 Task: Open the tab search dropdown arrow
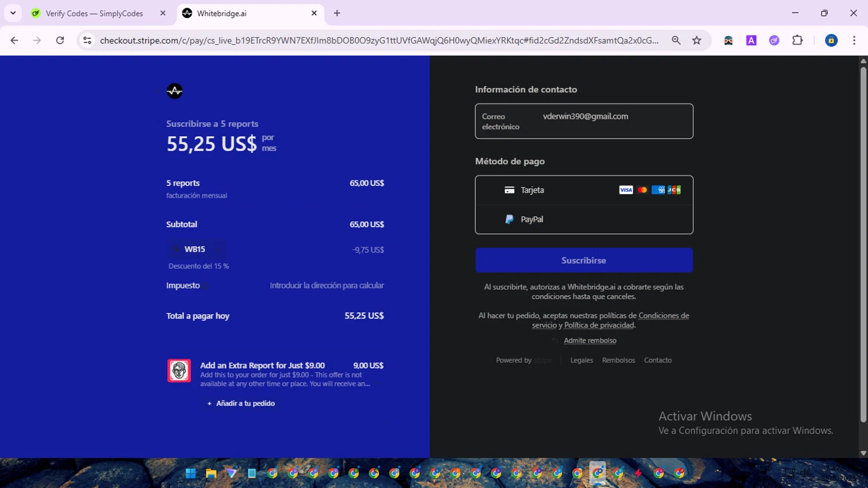(13, 13)
